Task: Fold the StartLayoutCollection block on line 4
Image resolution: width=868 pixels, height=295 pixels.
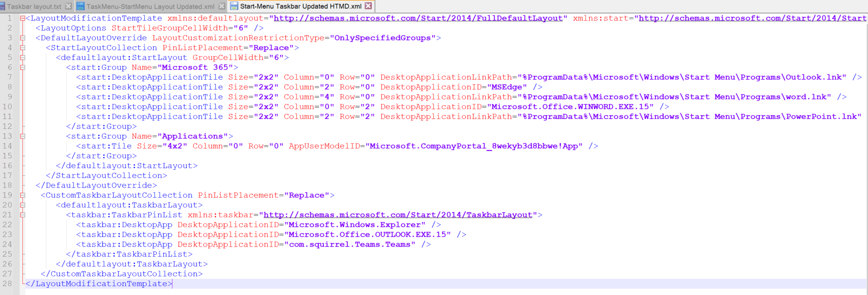Action: tap(22, 48)
